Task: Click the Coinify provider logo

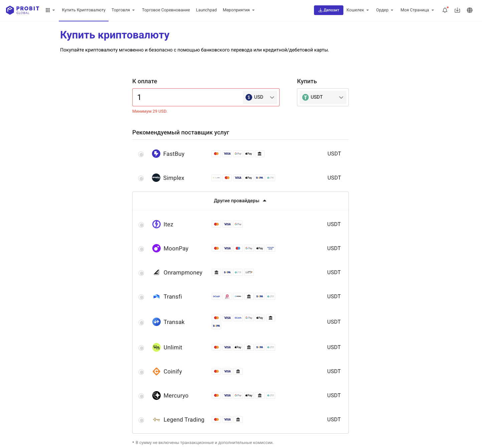Action: pos(156,371)
